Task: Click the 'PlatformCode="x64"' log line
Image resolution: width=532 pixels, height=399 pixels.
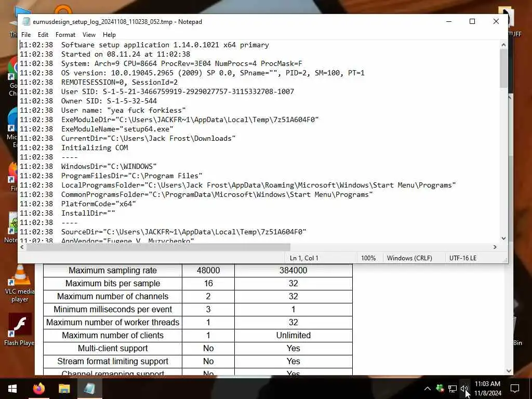Action: click(x=98, y=204)
